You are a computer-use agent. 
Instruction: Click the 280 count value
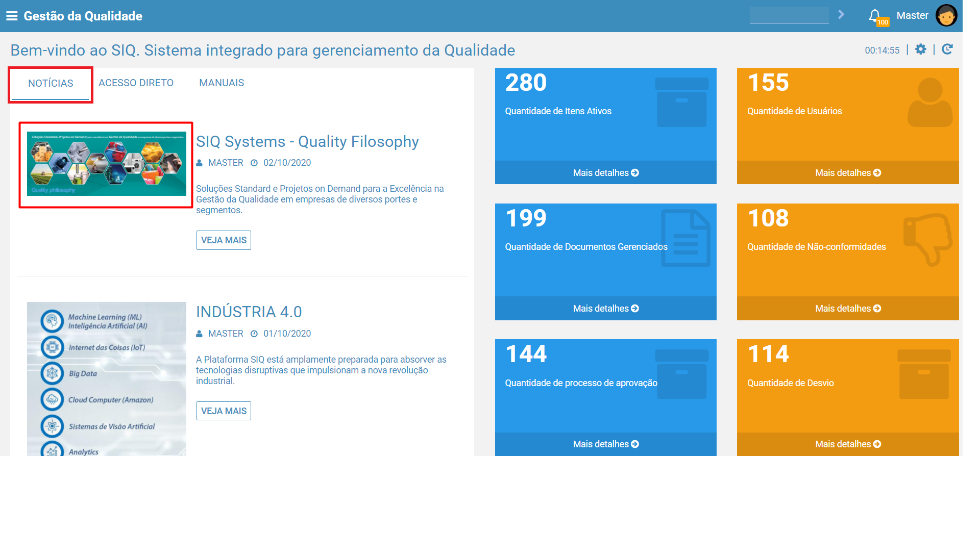tap(526, 83)
